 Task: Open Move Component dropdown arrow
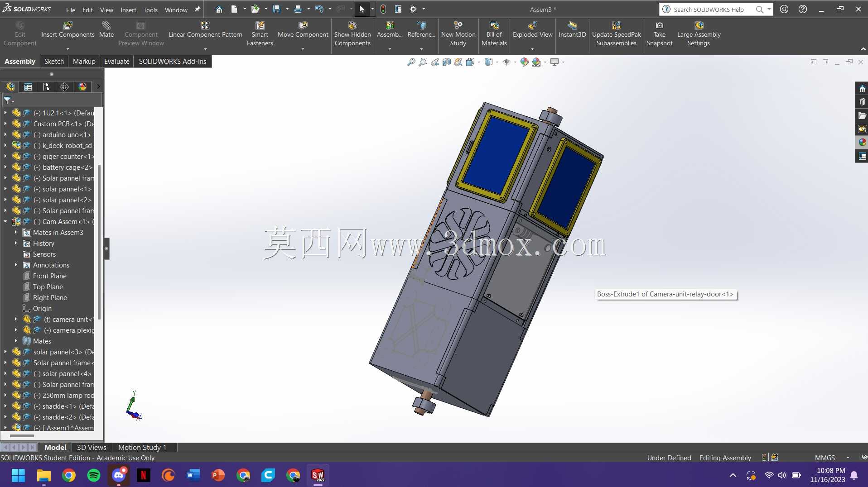pyautogui.click(x=303, y=49)
